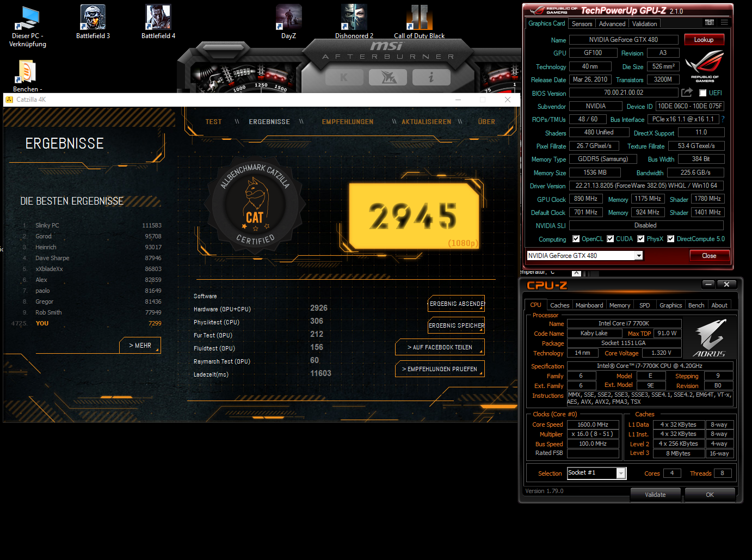The height and width of the screenshot is (560, 752).
Task: Open the GPU-Z hamburger menu
Action: (724, 23)
